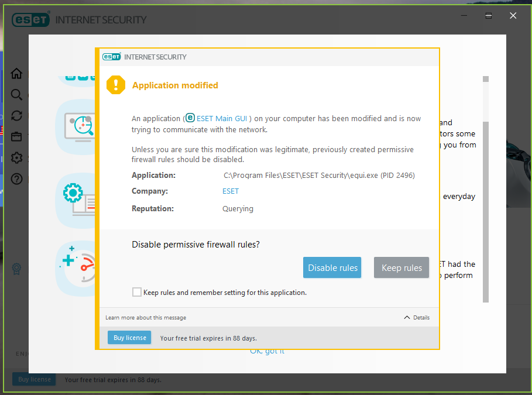Open the Tools briefcase icon in sidebar
The image size is (532, 395).
pyautogui.click(x=16, y=137)
